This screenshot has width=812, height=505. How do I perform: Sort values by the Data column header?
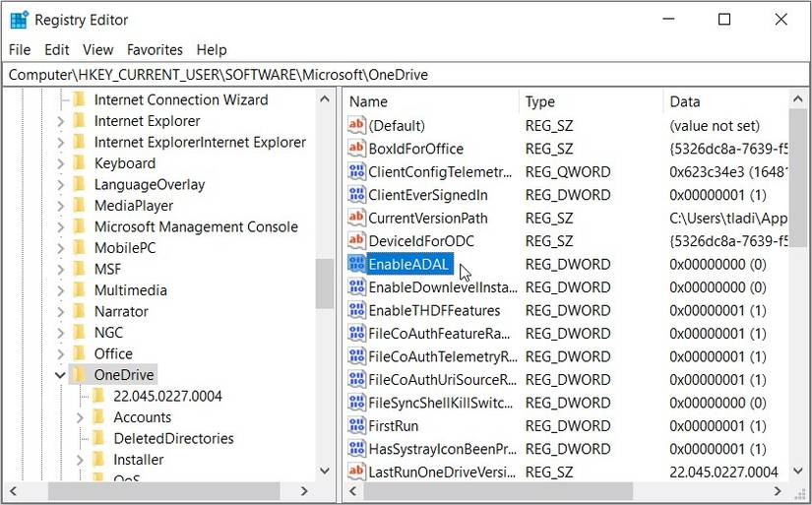coord(726,101)
